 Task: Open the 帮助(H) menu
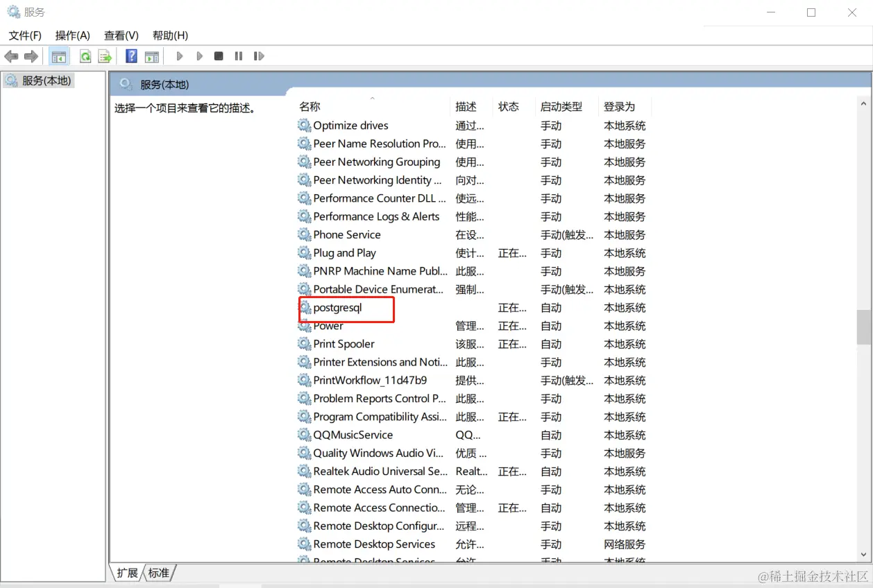click(x=170, y=35)
